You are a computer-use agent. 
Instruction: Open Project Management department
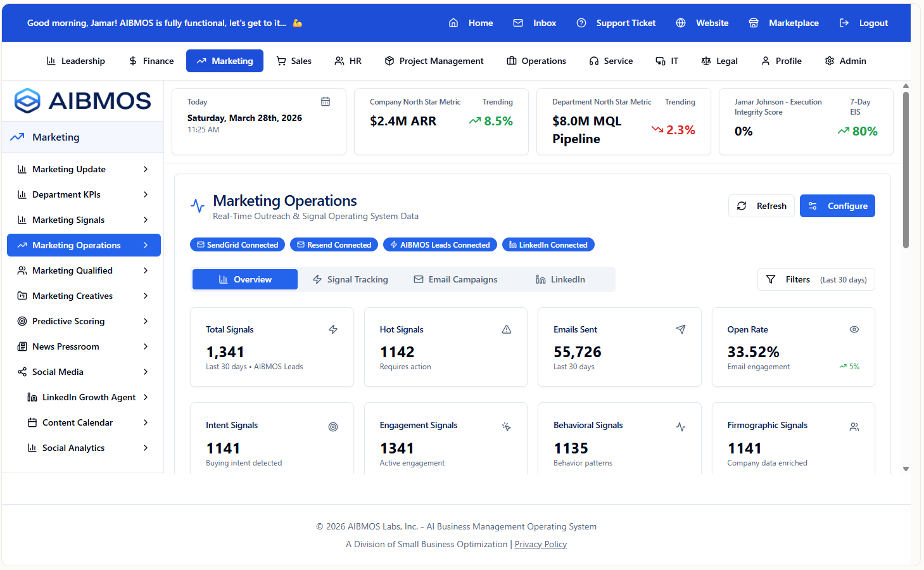(434, 61)
